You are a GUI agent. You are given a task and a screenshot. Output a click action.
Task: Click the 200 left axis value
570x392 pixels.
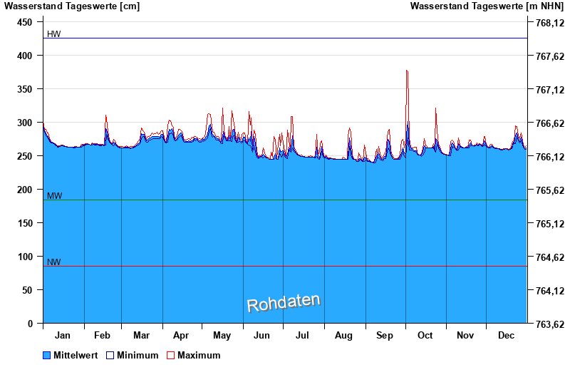(24, 190)
